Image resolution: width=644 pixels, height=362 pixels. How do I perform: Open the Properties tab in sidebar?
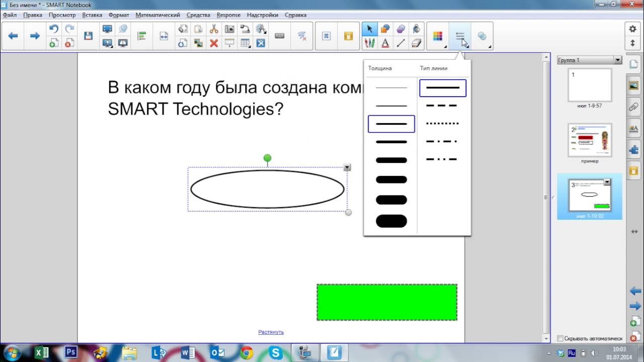pos(633,129)
